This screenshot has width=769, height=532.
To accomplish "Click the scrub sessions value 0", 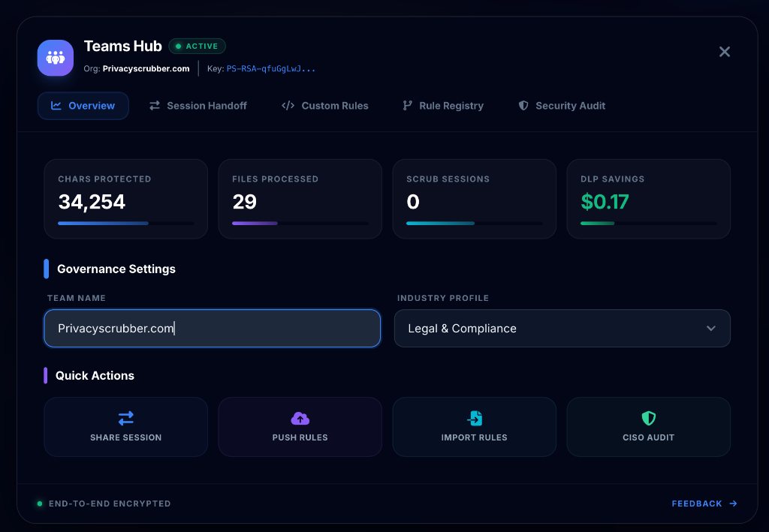I will (x=413, y=202).
